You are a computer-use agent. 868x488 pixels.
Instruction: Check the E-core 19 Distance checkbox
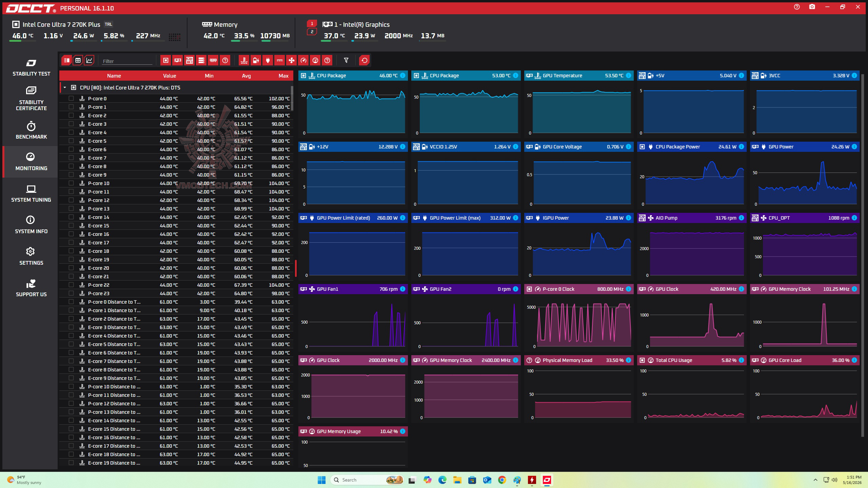point(71,463)
